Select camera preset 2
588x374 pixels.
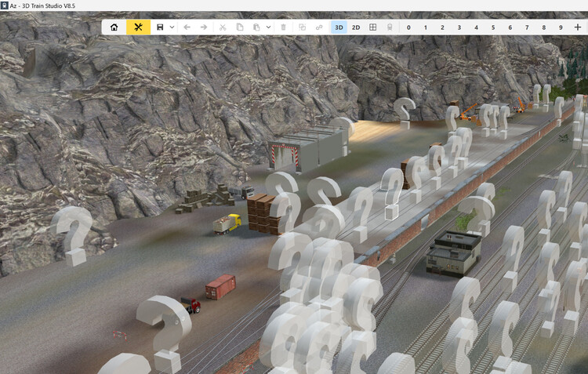[x=442, y=27]
